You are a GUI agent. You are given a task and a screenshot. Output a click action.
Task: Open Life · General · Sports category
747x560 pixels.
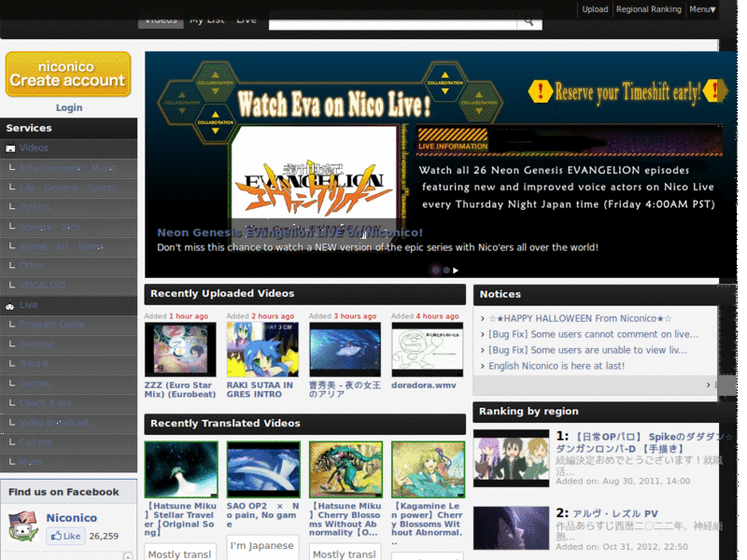pos(67,188)
